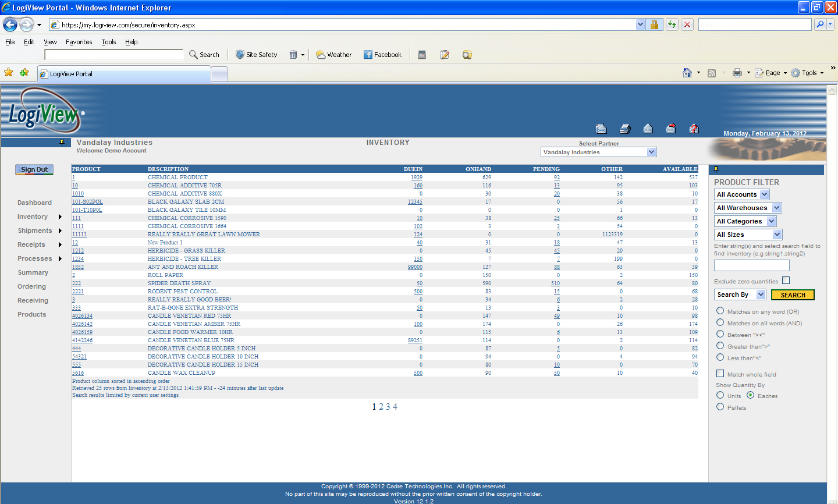
Task: Expand the Shipments submenu arrow
Action: tap(60, 231)
